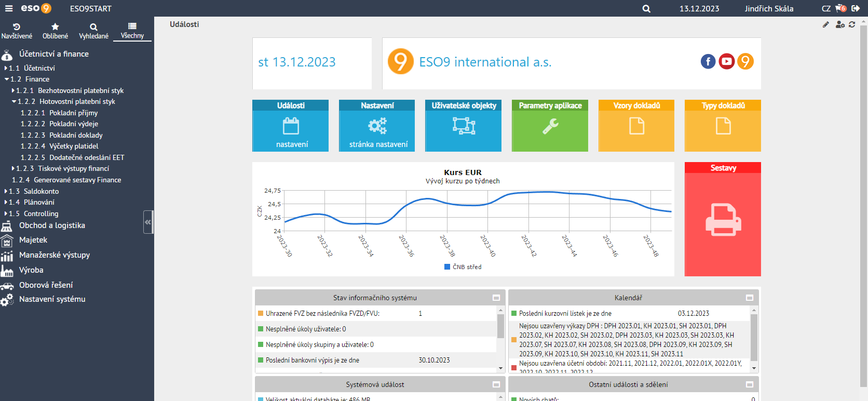Click the Manažerské výstupy chart icon
Viewport: 868px width, 401px height.
point(7,256)
